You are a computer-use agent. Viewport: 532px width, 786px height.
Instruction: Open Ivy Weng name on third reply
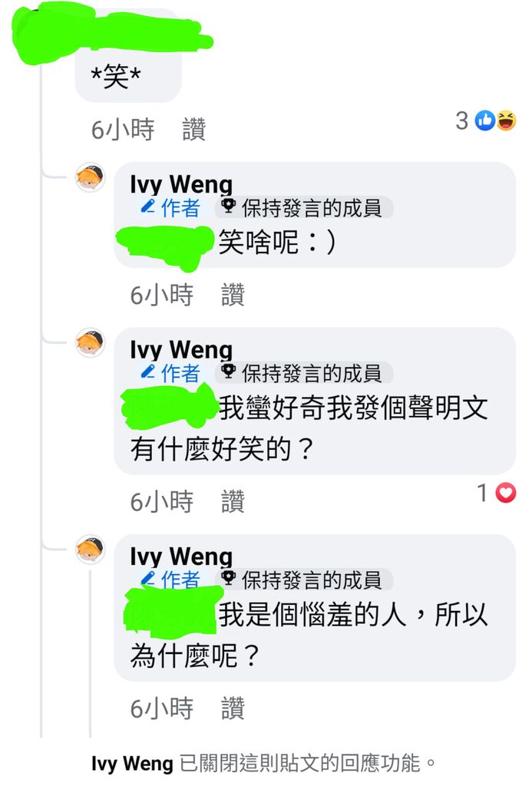coord(181,556)
